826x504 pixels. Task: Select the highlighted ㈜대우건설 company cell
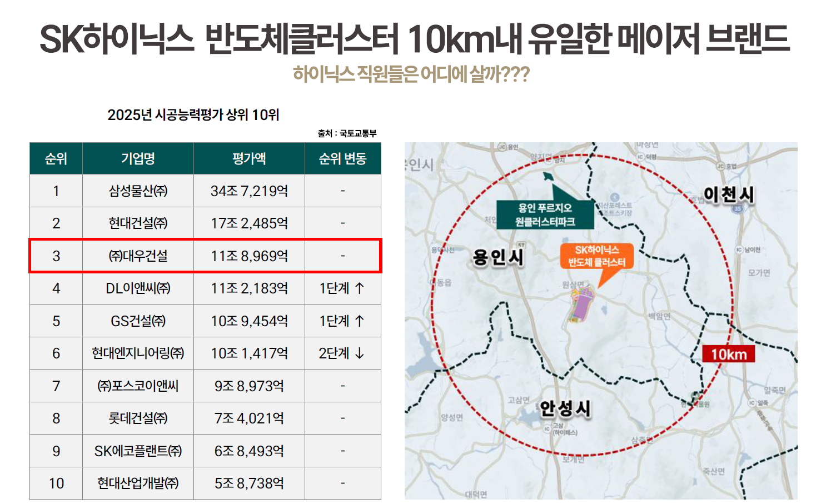138,256
